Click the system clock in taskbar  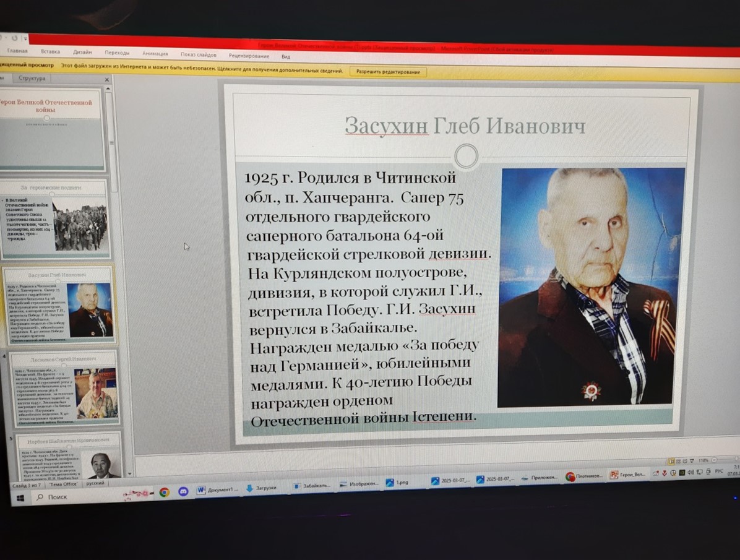tap(735, 470)
